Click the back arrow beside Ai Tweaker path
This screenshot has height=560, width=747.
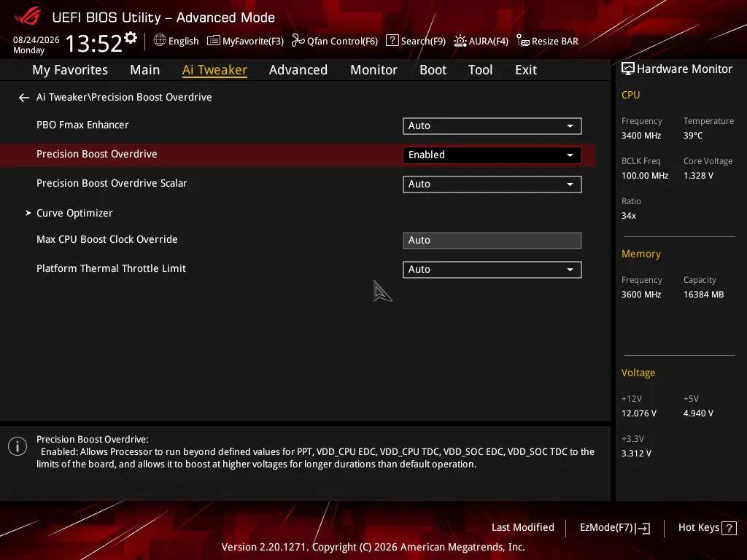click(x=24, y=98)
